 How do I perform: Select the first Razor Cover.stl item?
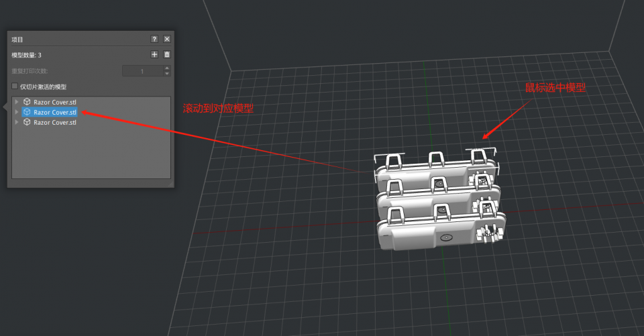click(x=55, y=102)
